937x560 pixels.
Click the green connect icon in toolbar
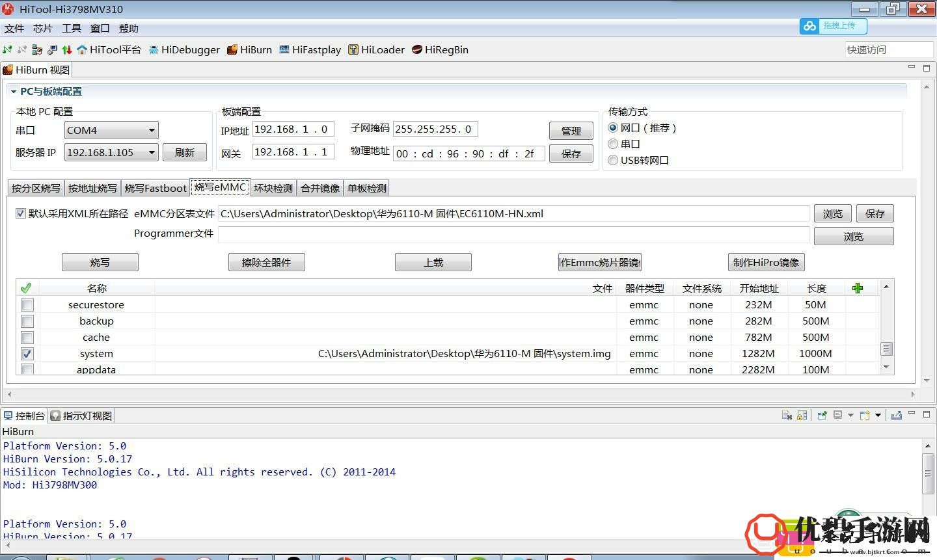click(7, 49)
